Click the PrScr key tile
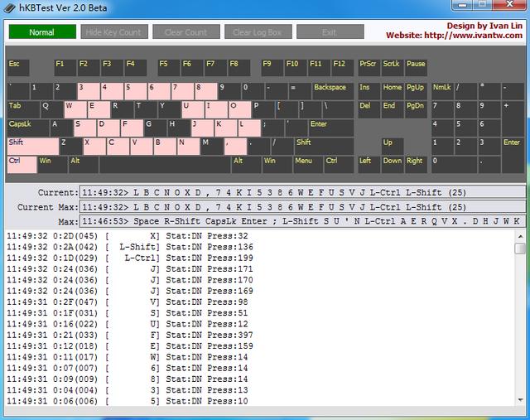This screenshot has height=420, width=530. click(369, 68)
